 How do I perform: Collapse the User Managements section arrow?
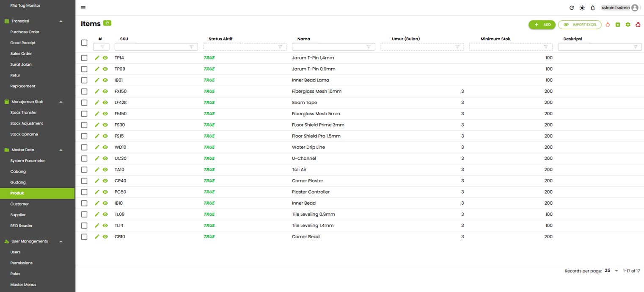[x=61, y=242]
